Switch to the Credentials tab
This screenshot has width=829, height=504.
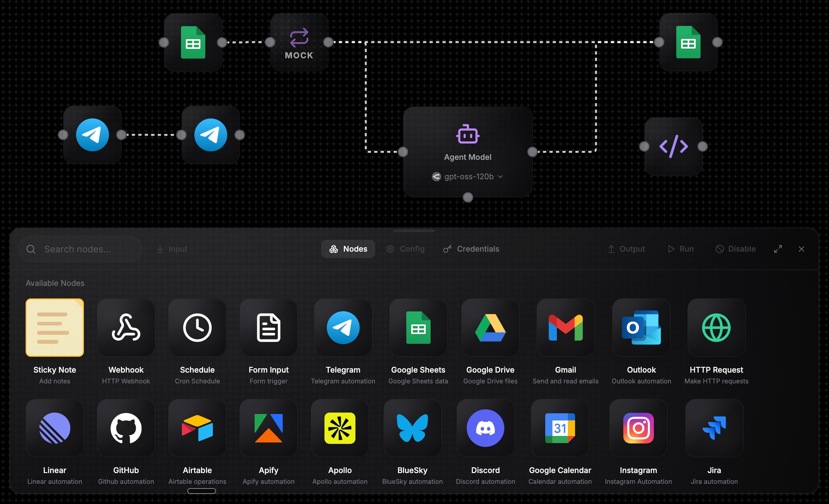point(471,249)
